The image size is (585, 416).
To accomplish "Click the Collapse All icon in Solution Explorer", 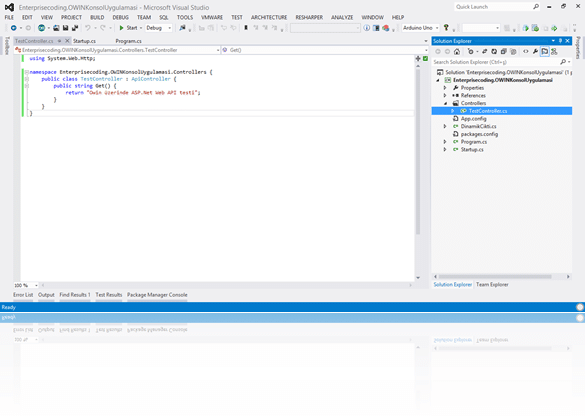I will [x=503, y=51].
